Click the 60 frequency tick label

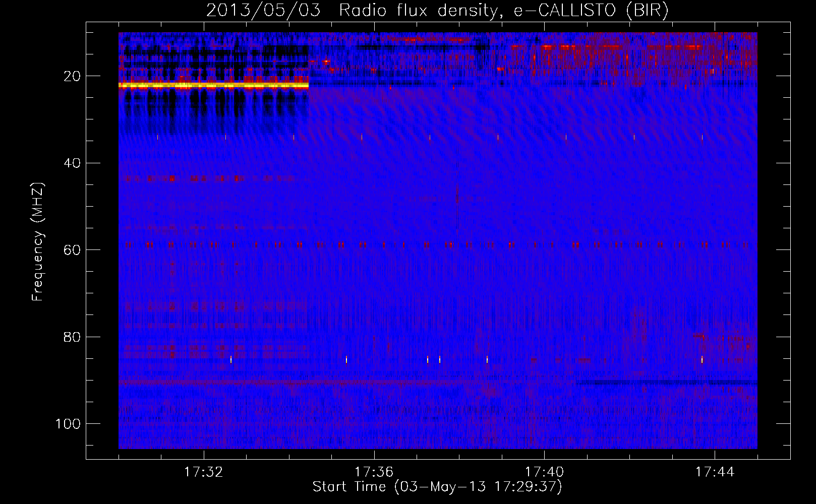coord(72,250)
